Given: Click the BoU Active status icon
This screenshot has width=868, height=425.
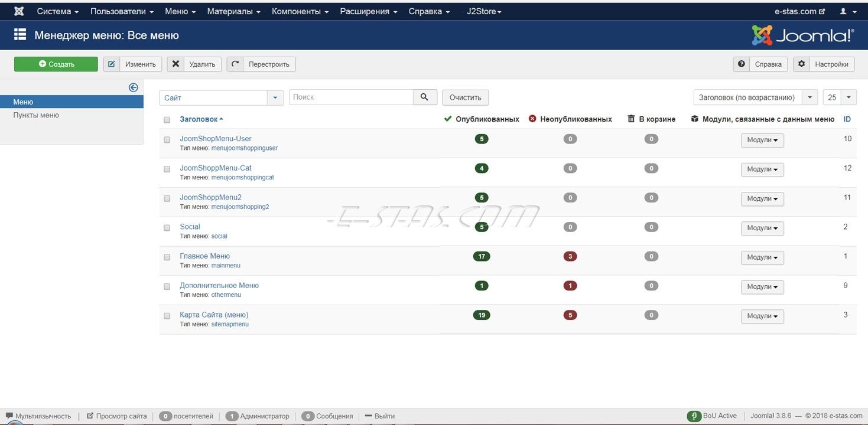Looking at the screenshot, I should click(694, 416).
